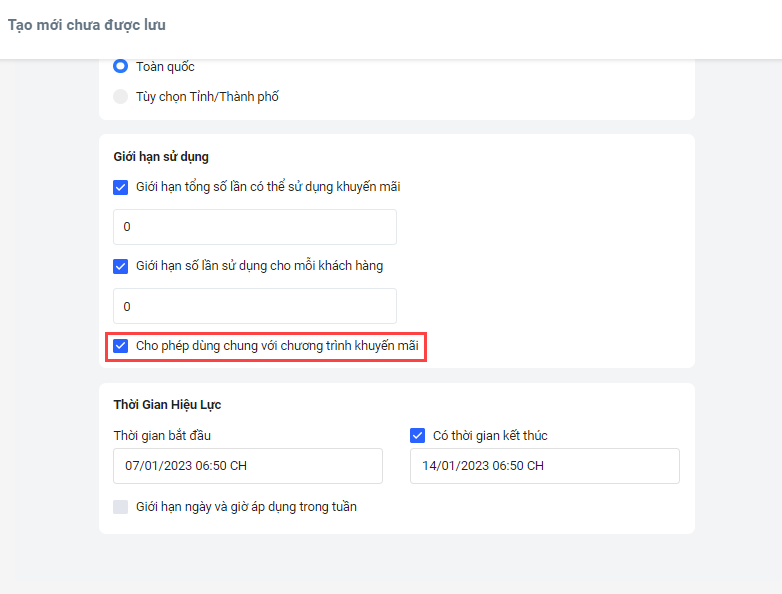Click the "Giới hạn ngày và giờ áp dụng" label text

click(246, 507)
